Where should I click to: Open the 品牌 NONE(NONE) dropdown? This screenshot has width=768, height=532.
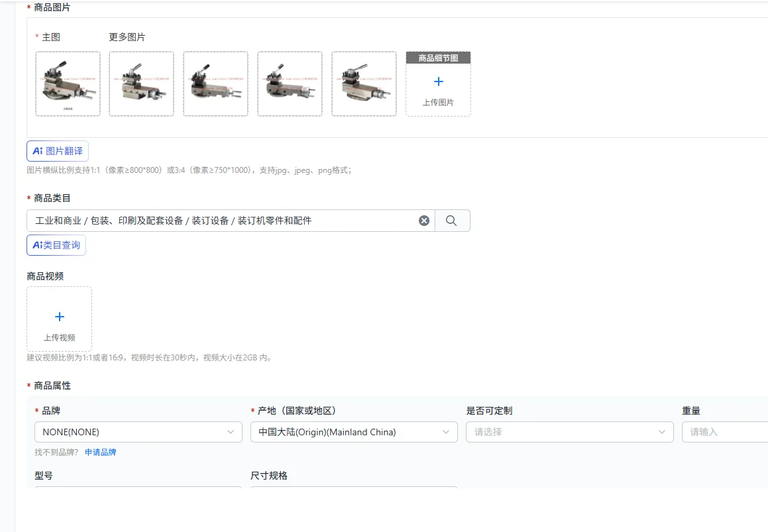138,432
